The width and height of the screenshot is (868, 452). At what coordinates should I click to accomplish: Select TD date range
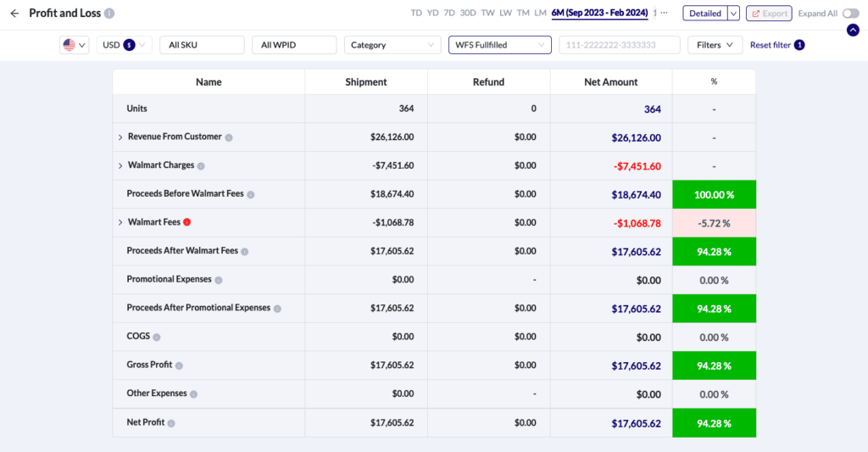[416, 13]
